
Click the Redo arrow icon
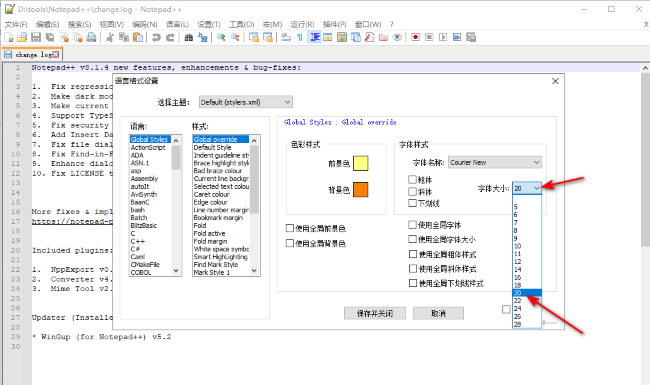pyautogui.click(x=170, y=38)
